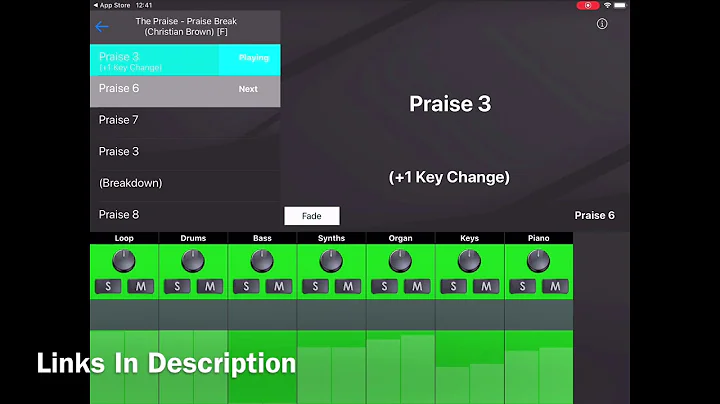This screenshot has height=404, width=720.
Task: Mute the Organ track
Action: pos(417,286)
